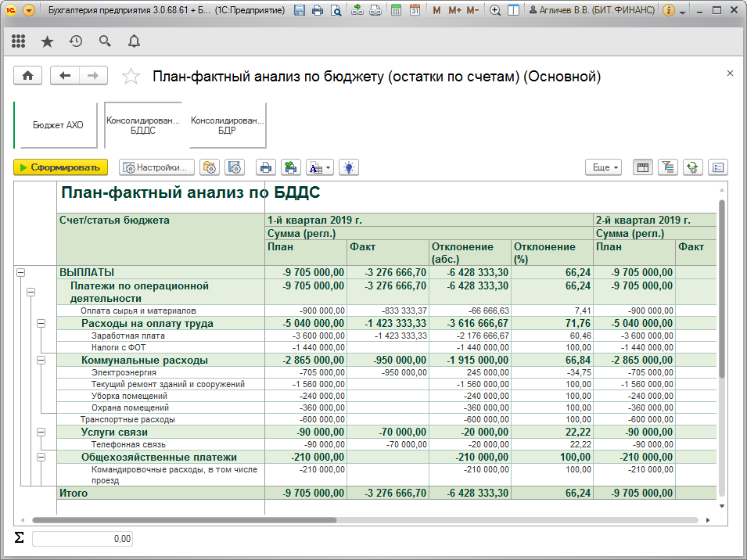
Task: Go to the home page button
Action: 28,76
